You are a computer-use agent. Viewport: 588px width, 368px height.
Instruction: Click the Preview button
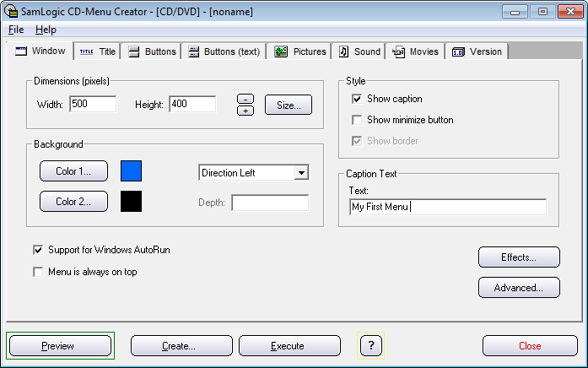click(x=61, y=346)
